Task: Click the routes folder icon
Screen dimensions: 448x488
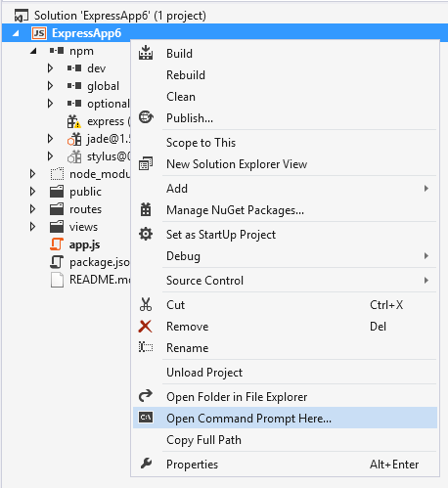Action: pos(57,209)
